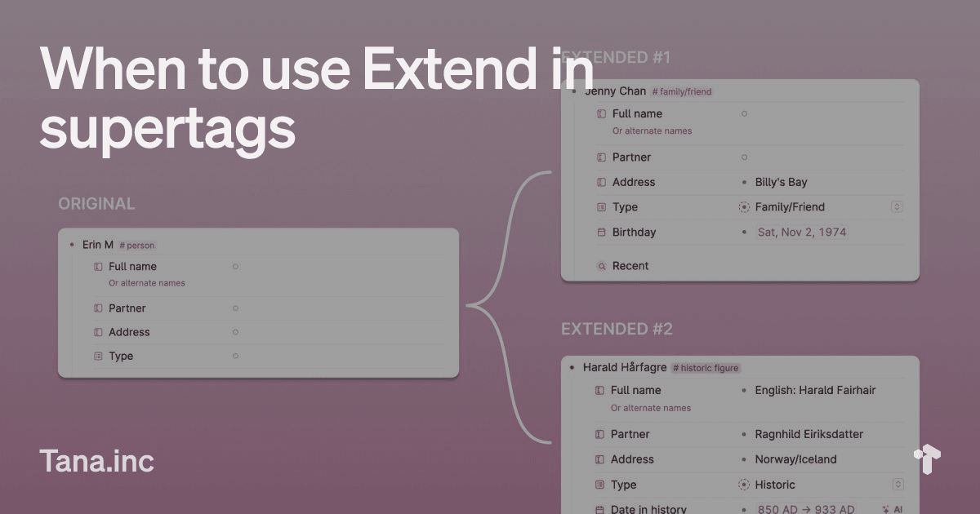
Task: Open the Historic type dropdown on Harald's card
Action: (897, 485)
